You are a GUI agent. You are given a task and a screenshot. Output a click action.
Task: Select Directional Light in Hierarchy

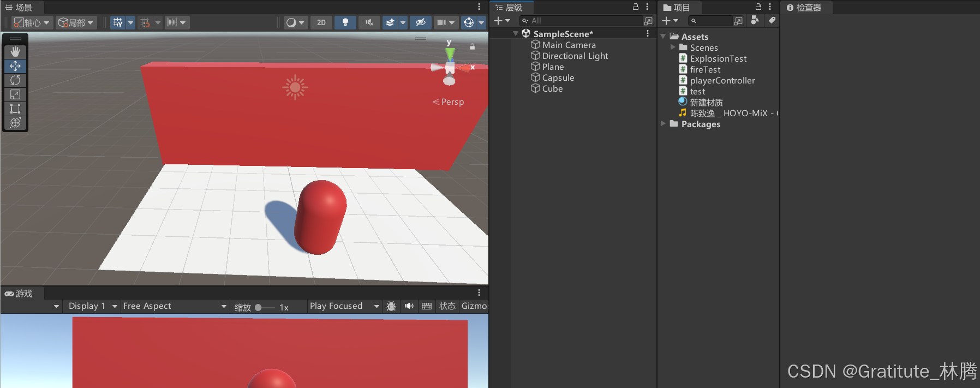[x=575, y=56]
